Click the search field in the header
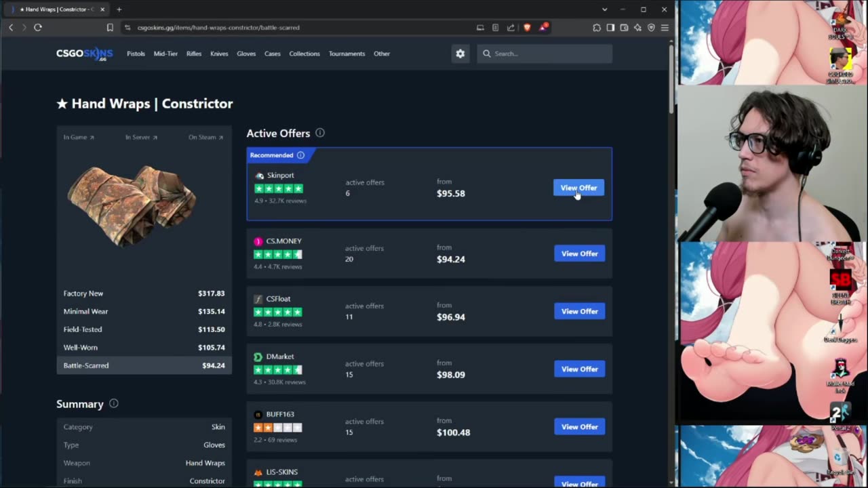 point(545,54)
